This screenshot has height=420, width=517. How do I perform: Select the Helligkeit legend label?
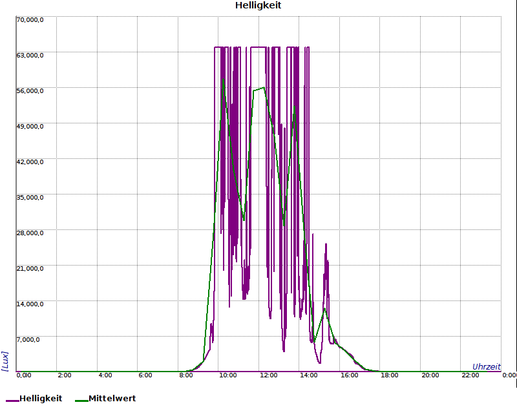click(41, 399)
